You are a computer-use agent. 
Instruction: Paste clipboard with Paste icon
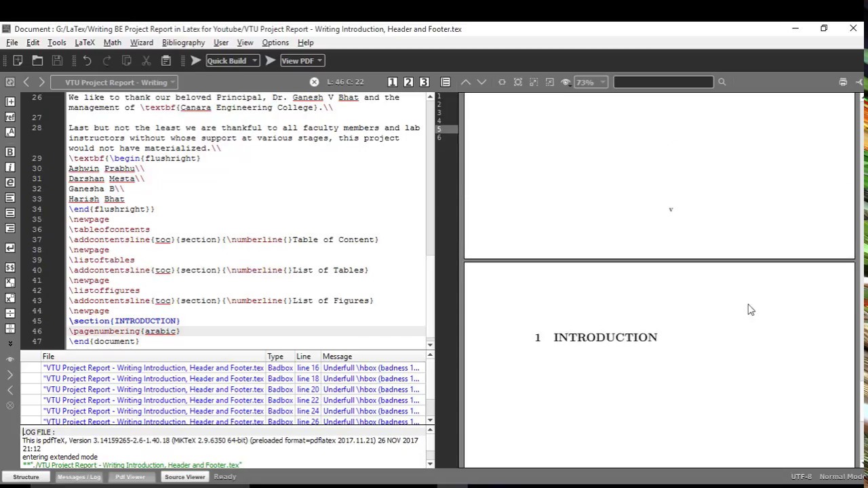point(165,61)
